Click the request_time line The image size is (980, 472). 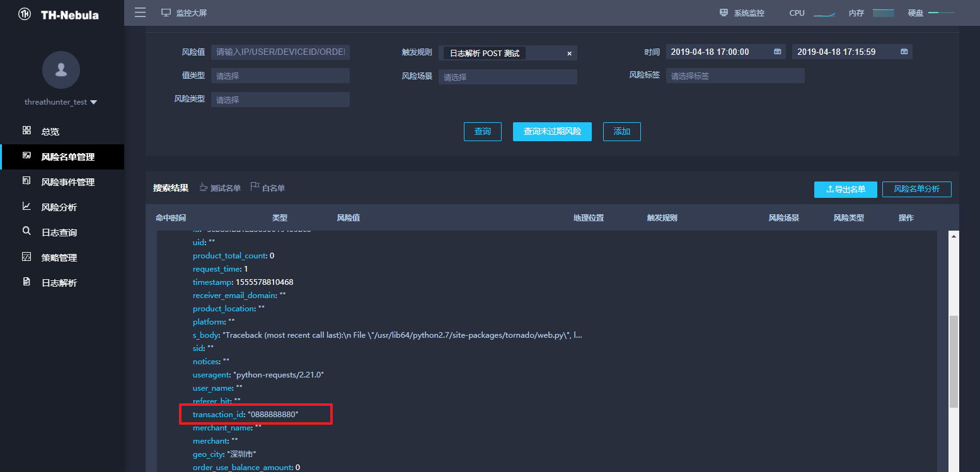pyautogui.click(x=221, y=269)
